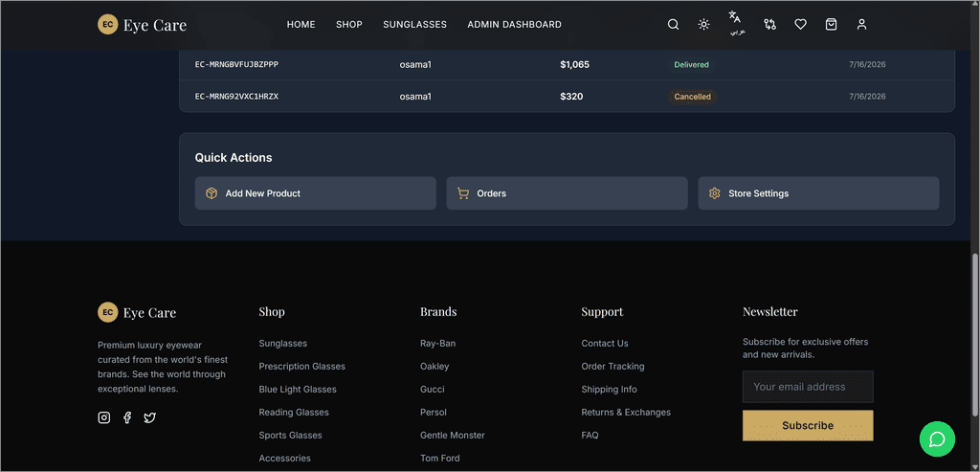Click the Delivered status badge
The width and height of the screenshot is (980, 472).
[691, 64]
